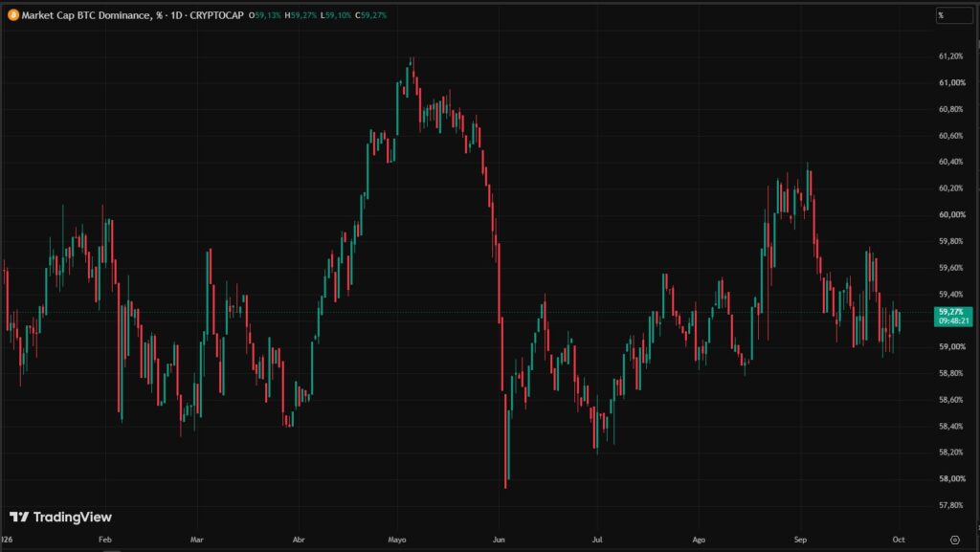Click the Oct label on time axis
The width and height of the screenshot is (980, 552).
[899, 540]
